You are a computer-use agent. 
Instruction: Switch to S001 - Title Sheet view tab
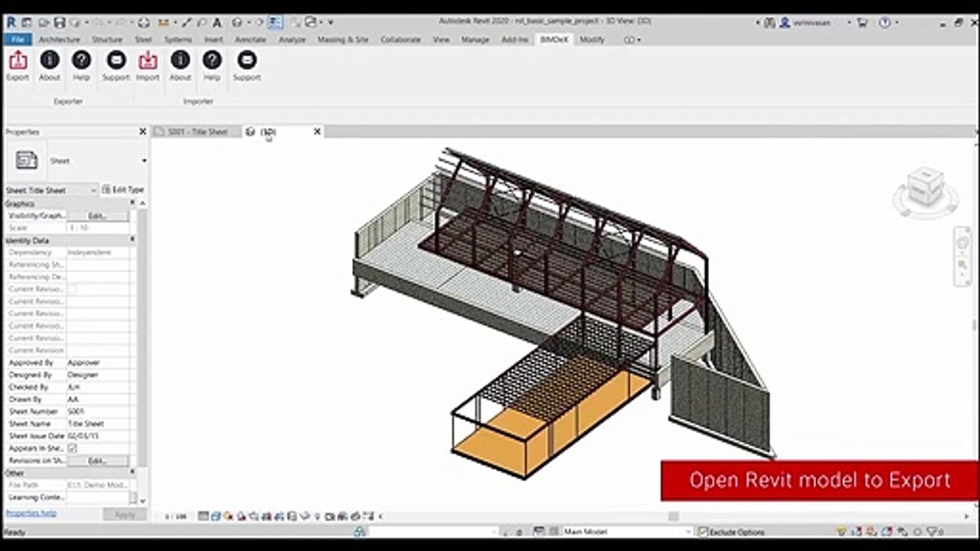tap(197, 132)
